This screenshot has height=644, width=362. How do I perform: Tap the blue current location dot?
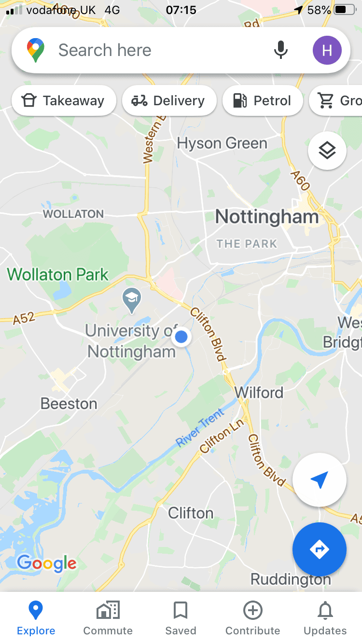[x=181, y=337]
